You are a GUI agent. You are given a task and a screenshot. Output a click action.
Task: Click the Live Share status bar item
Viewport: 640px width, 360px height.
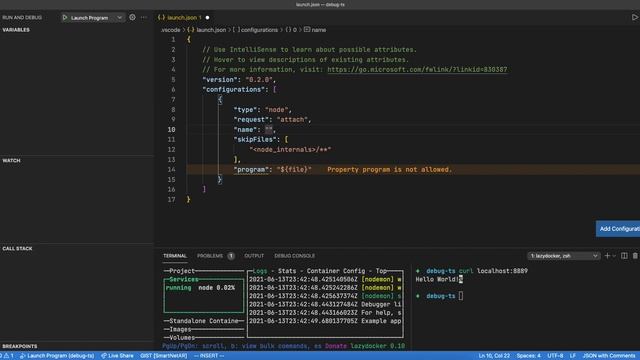pyautogui.click(x=117, y=356)
